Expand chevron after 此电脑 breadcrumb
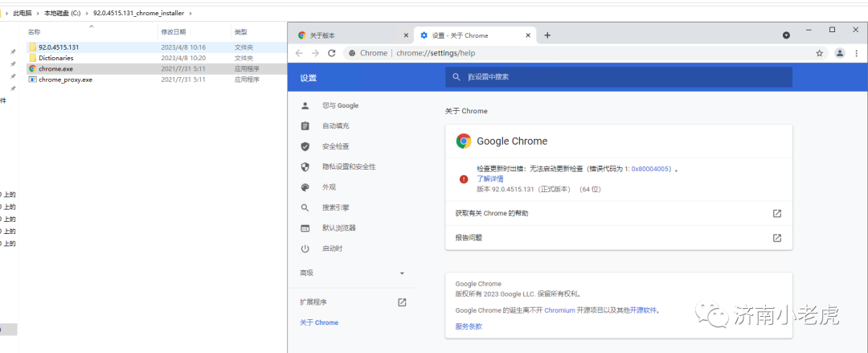Image resolution: width=868 pixels, height=353 pixels. click(39, 14)
